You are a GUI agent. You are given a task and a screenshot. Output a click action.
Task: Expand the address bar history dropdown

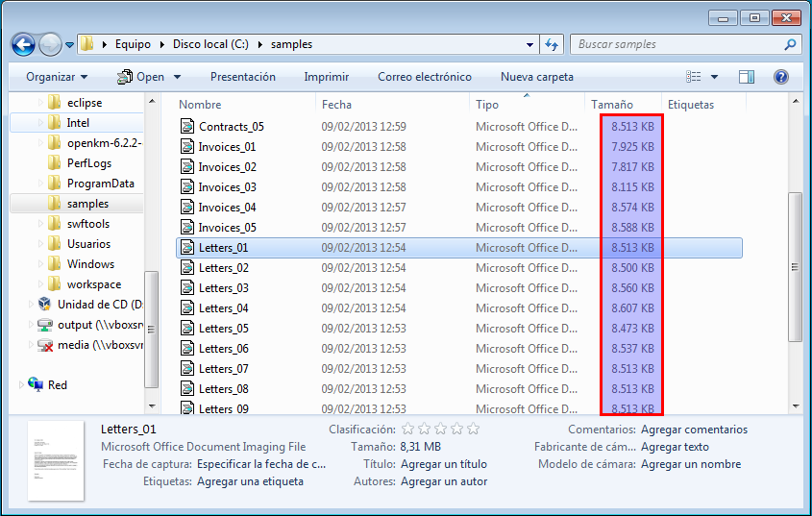(530, 44)
